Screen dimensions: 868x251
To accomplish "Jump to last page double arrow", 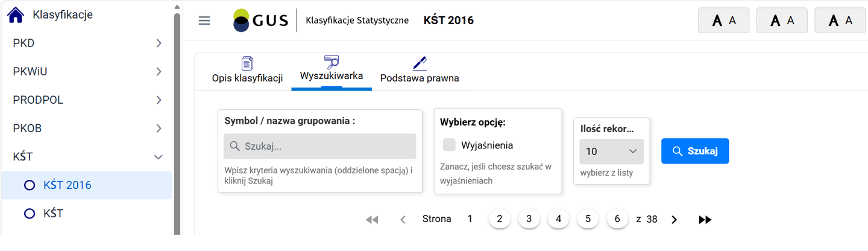I will pos(705,220).
